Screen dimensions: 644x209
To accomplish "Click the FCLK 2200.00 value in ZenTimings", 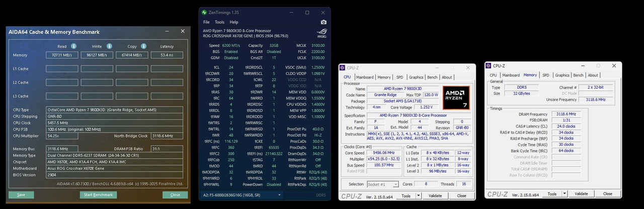I will click(317, 51).
